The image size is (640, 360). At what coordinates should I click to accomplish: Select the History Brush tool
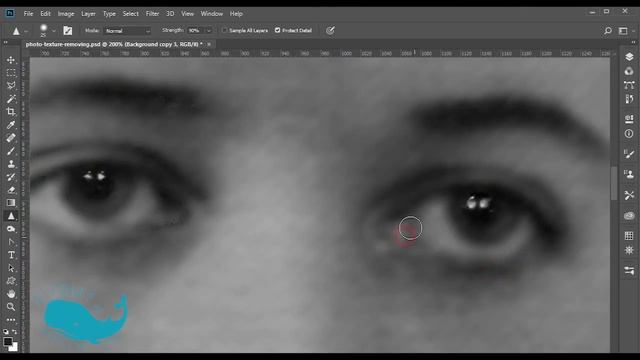pyautogui.click(x=11, y=177)
